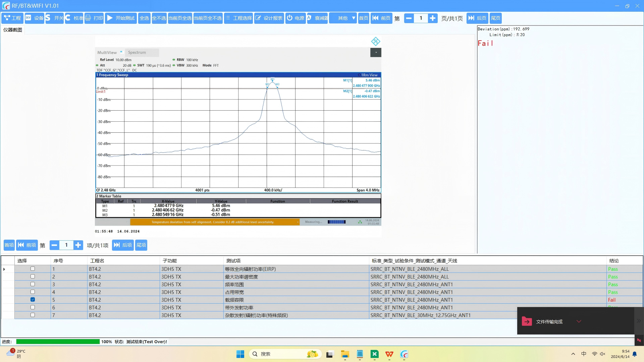Image resolution: width=644 pixels, height=362 pixels.
Task: Click the 开关 switch toolbar button
Action: 54,18
